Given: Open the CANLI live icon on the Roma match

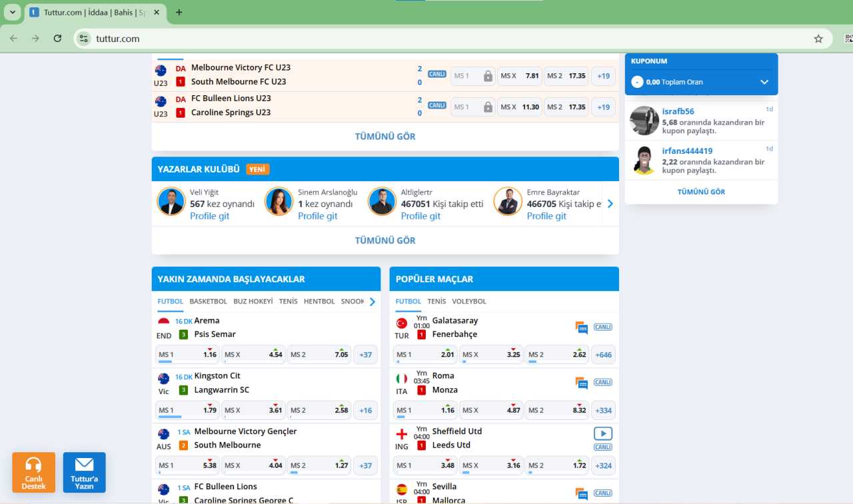Looking at the screenshot, I should pos(603,382).
